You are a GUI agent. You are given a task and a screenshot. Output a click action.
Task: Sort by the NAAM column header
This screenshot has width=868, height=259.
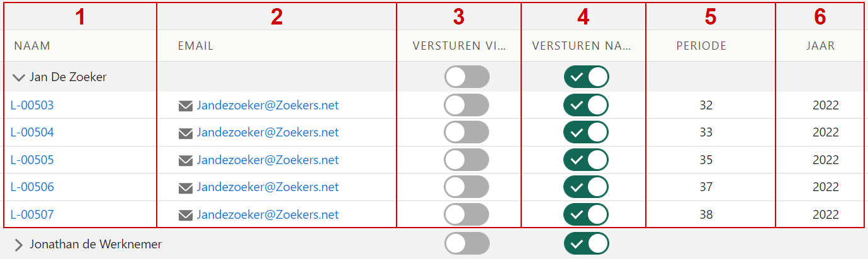32,46
